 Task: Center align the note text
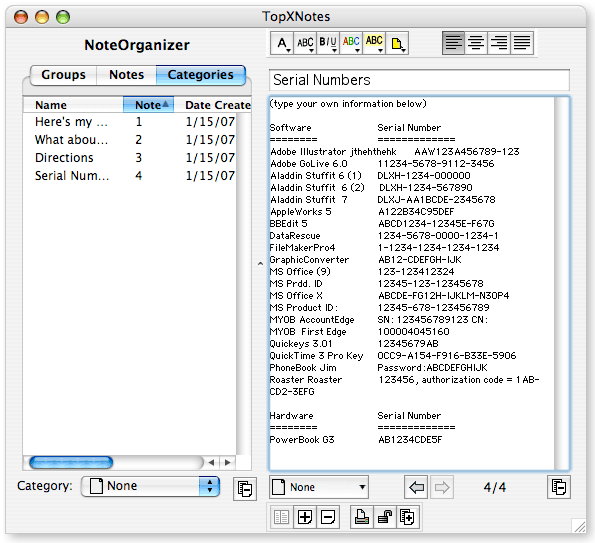point(476,43)
